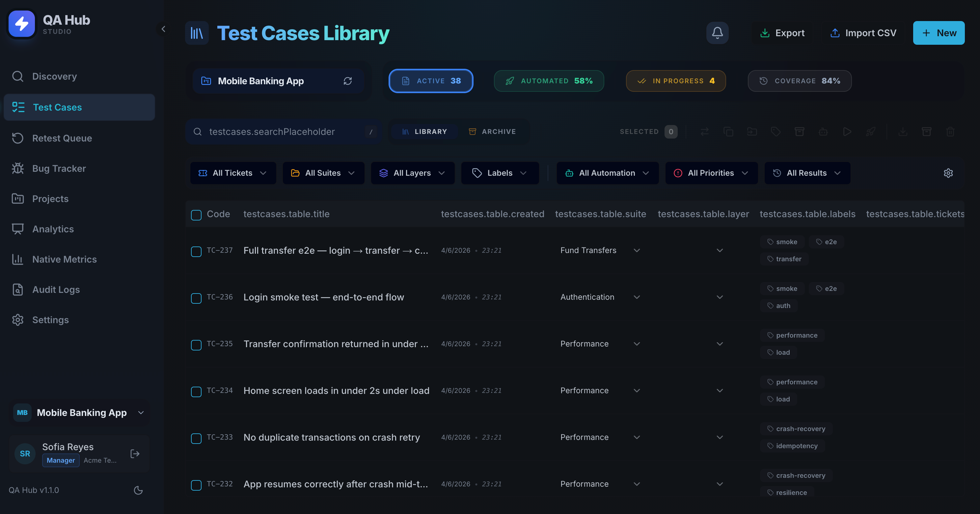Click the In Progress 4 stat pill
Viewport: 980px width, 514px height.
click(x=676, y=81)
